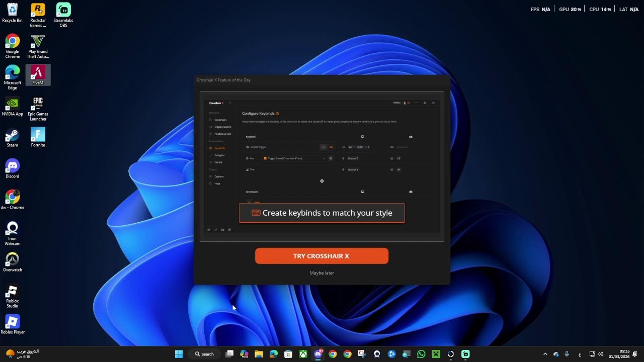Select the Streamlabs OBS desktop shortcut
This screenshot has width=644, height=362.
(x=63, y=15)
